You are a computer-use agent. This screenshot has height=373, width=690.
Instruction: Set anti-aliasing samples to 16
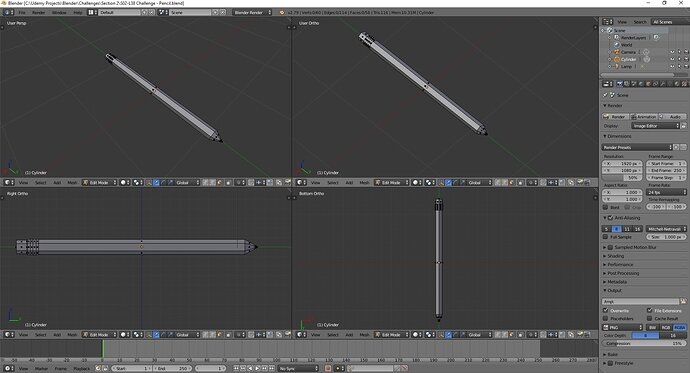coord(637,229)
